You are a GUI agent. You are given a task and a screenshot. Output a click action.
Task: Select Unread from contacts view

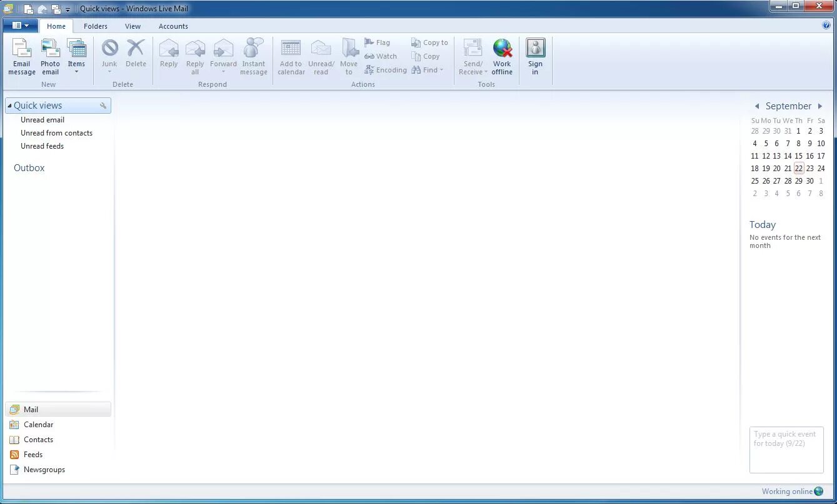56,133
